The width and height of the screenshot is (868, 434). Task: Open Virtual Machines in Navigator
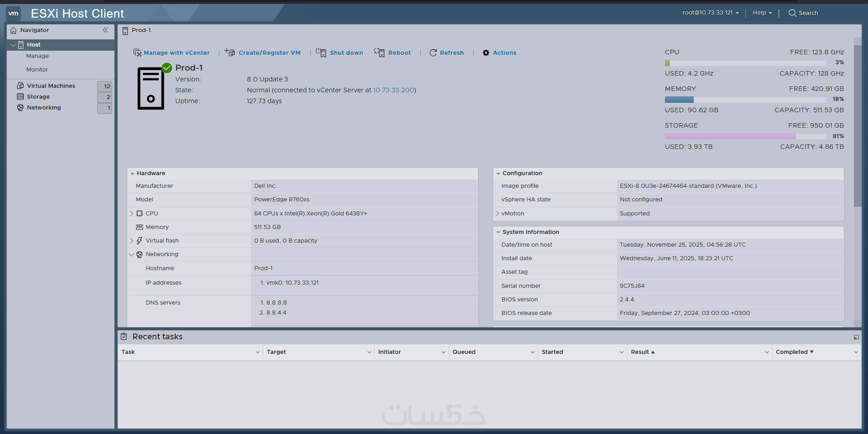(51, 86)
